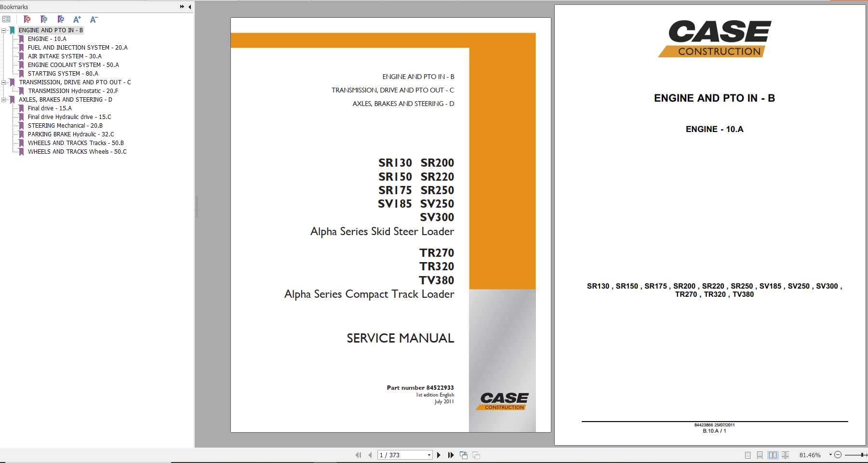Open WHEELS AND TRACKS Wheels - 50.C bookmark
This screenshot has height=463, width=868.
[77, 152]
